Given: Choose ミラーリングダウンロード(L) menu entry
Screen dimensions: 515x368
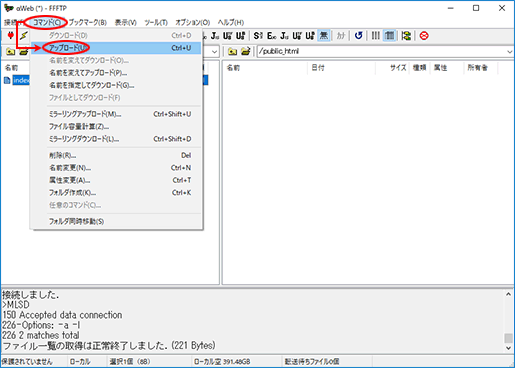Looking at the screenshot, I should click(x=116, y=139).
